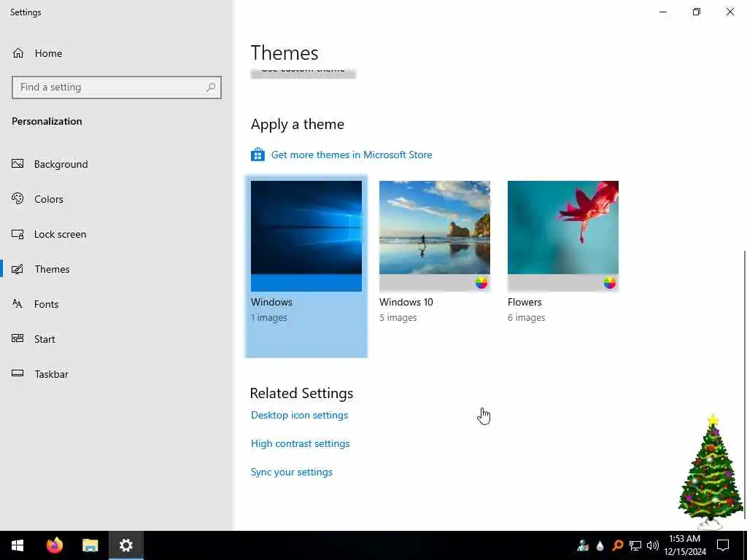
Task: Click the 'Apply a theme' heading
Action: tap(298, 124)
